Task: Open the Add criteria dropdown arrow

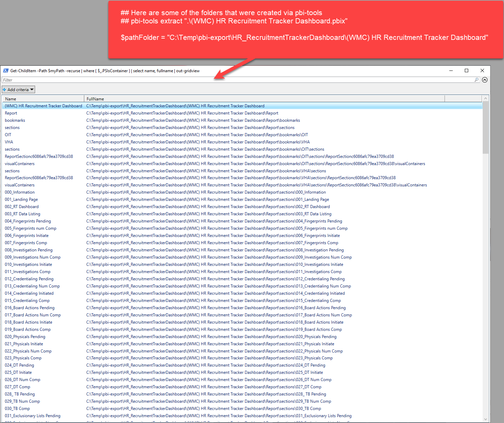Action: click(32, 89)
